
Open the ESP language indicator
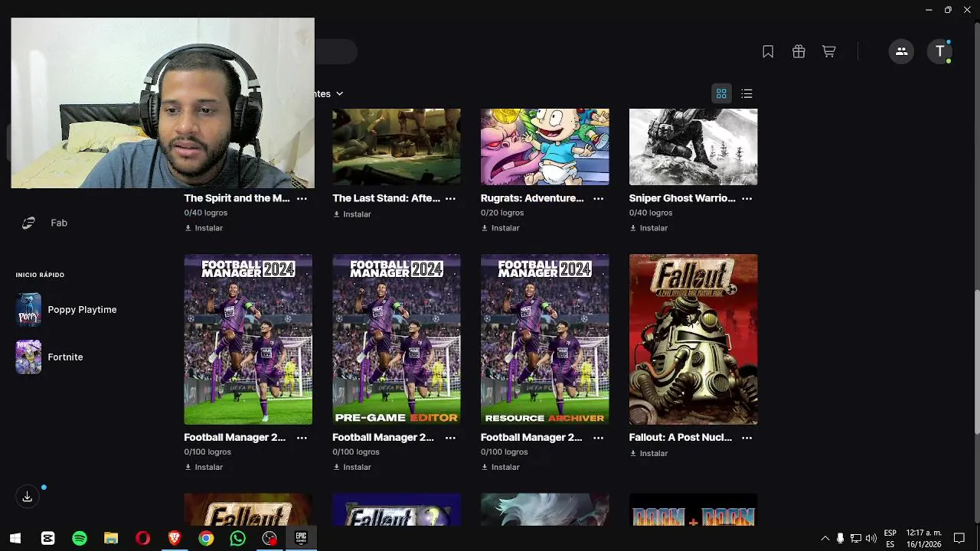tap(890, 539)
